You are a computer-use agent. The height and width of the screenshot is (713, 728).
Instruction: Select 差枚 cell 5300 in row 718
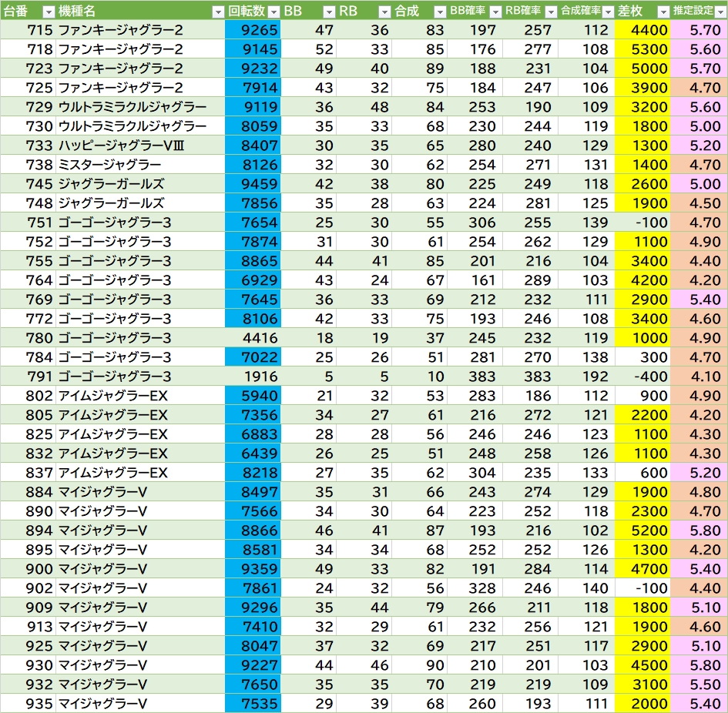[x=642, y=49]
